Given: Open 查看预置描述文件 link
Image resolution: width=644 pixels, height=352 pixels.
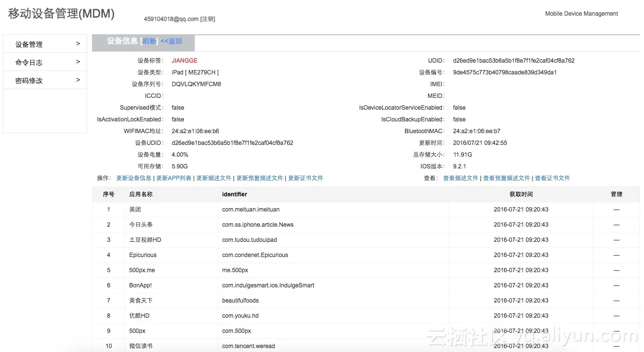Looking at the screenshot, I should pos(506,178).
